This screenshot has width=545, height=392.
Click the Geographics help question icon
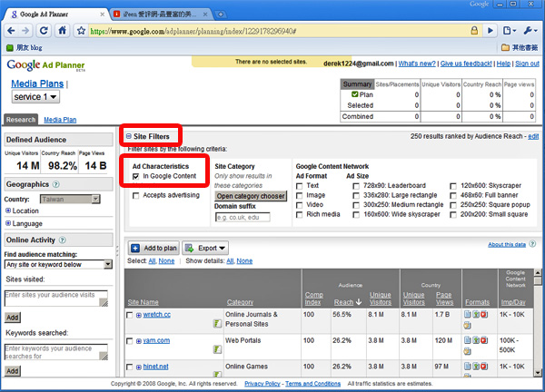click(56, 184)
